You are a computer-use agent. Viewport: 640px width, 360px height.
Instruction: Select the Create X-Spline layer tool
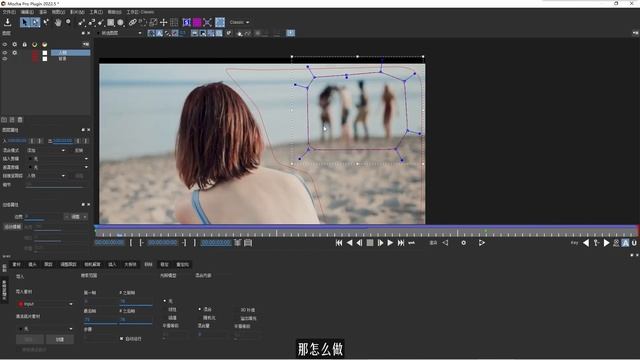(x=82, y=22)
